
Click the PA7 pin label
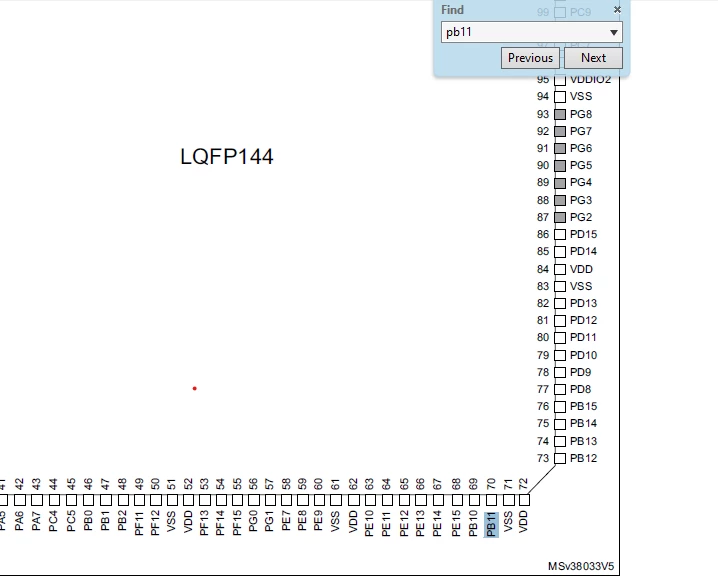(x=36, y=521)
